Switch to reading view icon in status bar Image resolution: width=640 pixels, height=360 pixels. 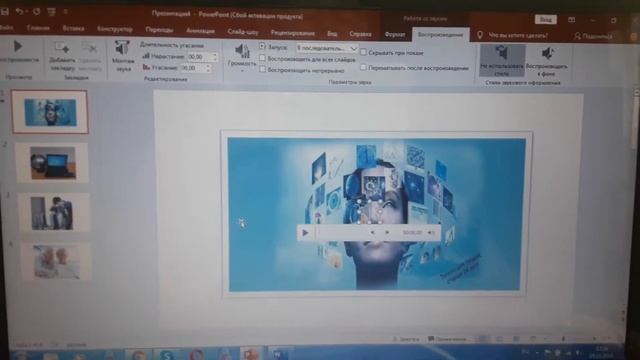click(x=516, y=339)
